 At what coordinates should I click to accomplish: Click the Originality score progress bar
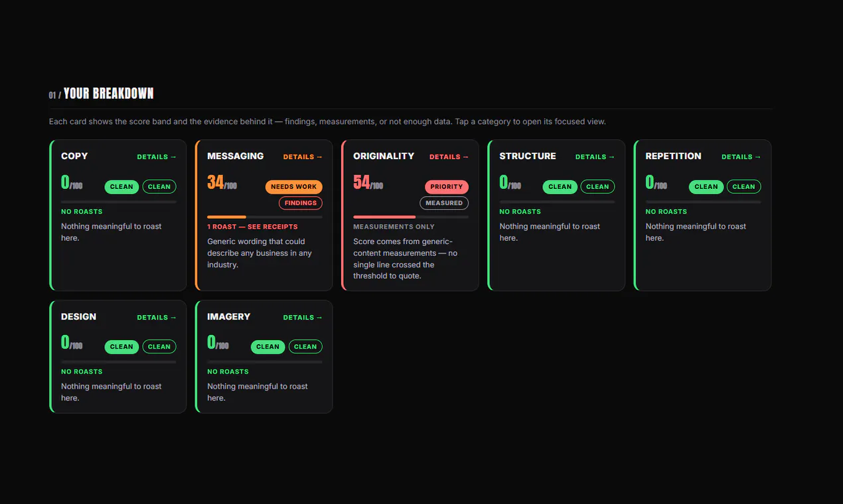(x=411, y=217)
